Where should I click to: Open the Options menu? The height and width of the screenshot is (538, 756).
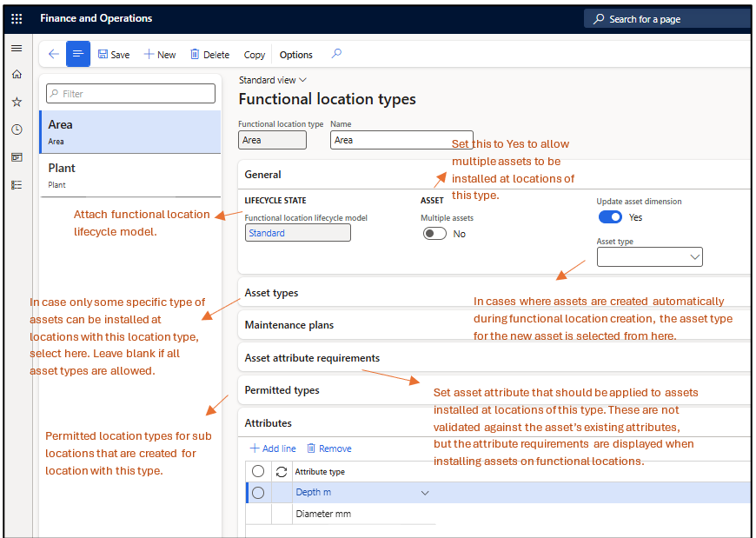click(295, 54)
